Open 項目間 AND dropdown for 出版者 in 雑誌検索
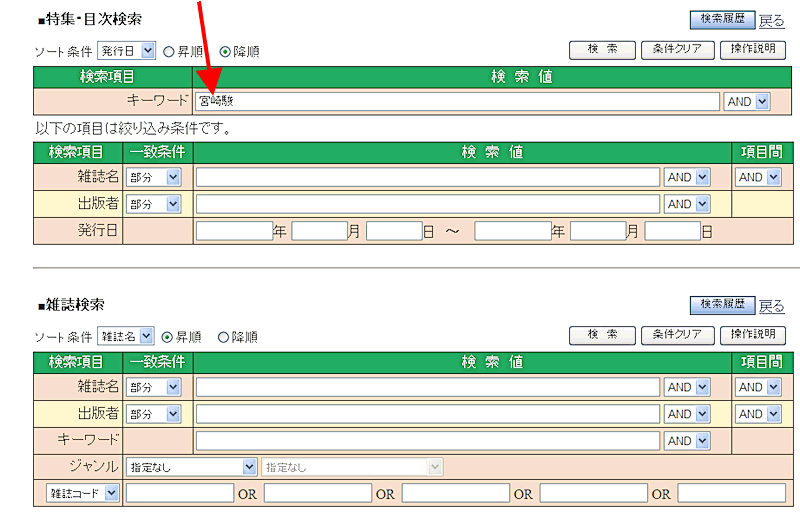The image size is (800, 519). 758,414
